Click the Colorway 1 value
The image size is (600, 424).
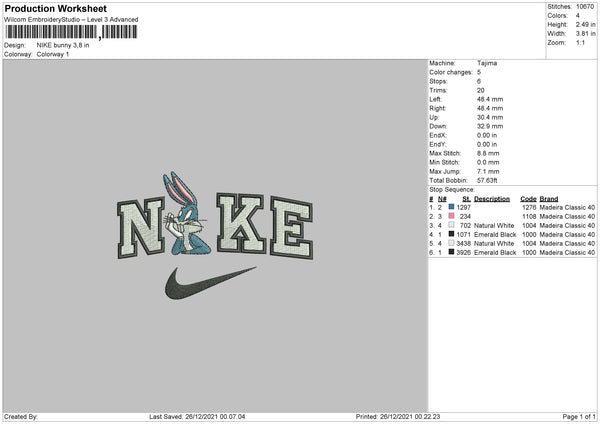click(53, 54)
